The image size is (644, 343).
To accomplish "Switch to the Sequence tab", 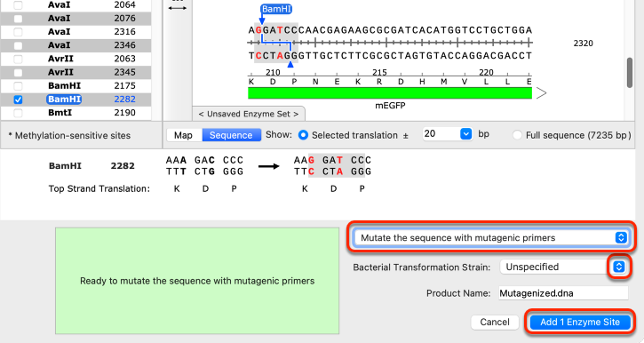I will click(x=231, y=135).
